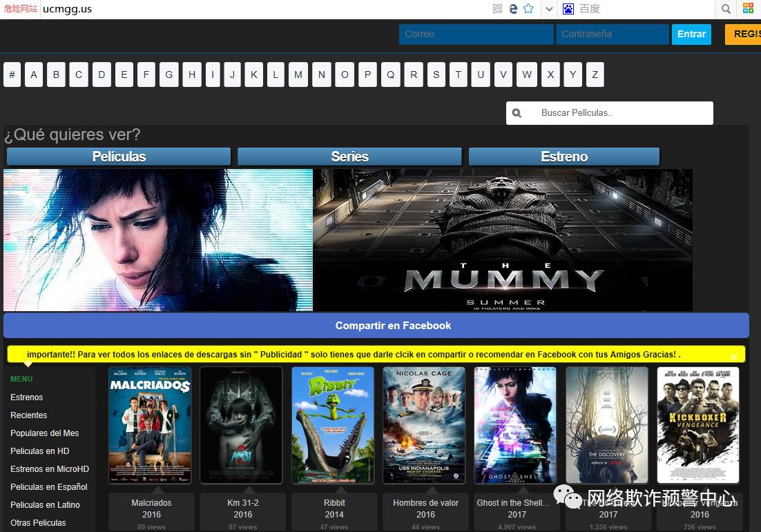The image size is (761, 532).
Task: Focus the Contraseña password field
Action: pos(612,34)
